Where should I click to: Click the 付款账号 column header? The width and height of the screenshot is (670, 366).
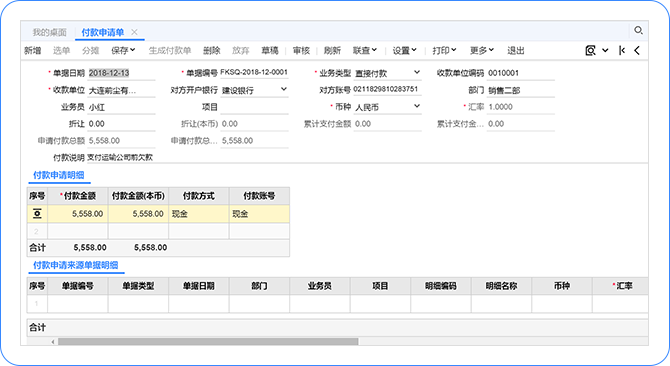[x=259, y=196]
